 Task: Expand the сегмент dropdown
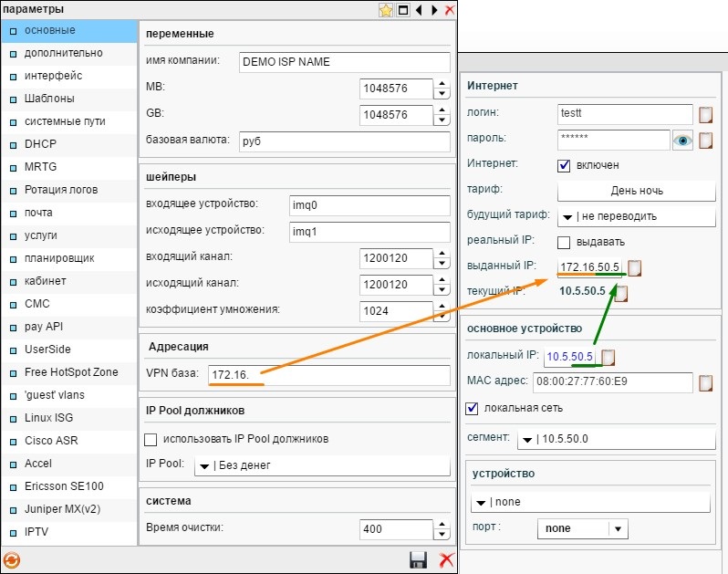click(616, 440)
